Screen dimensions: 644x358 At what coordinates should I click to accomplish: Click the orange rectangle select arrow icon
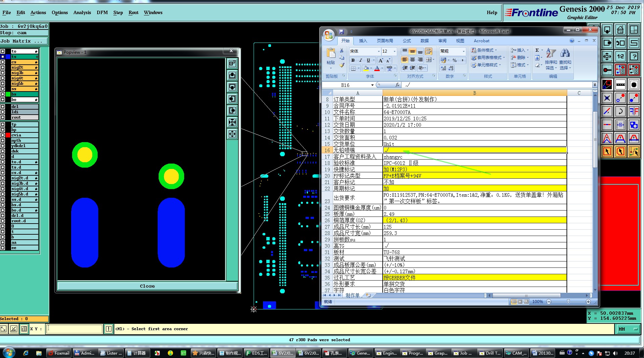607,152
